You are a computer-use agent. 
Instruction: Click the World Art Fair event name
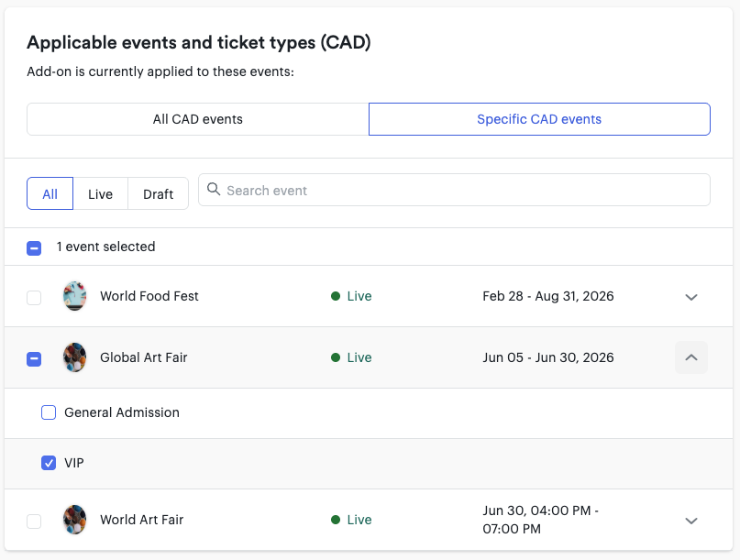click(x=141, y=520)
